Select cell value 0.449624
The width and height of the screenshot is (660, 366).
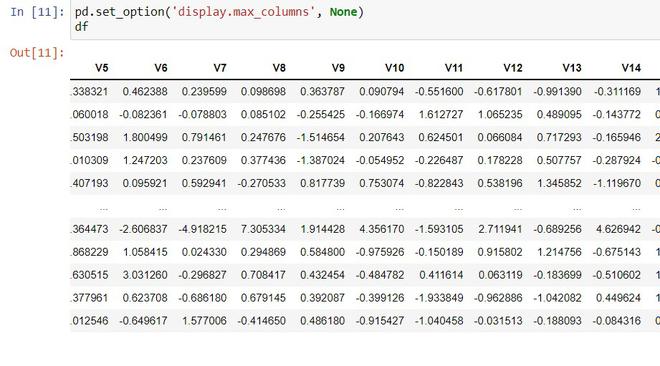click(x=618, y=298)
